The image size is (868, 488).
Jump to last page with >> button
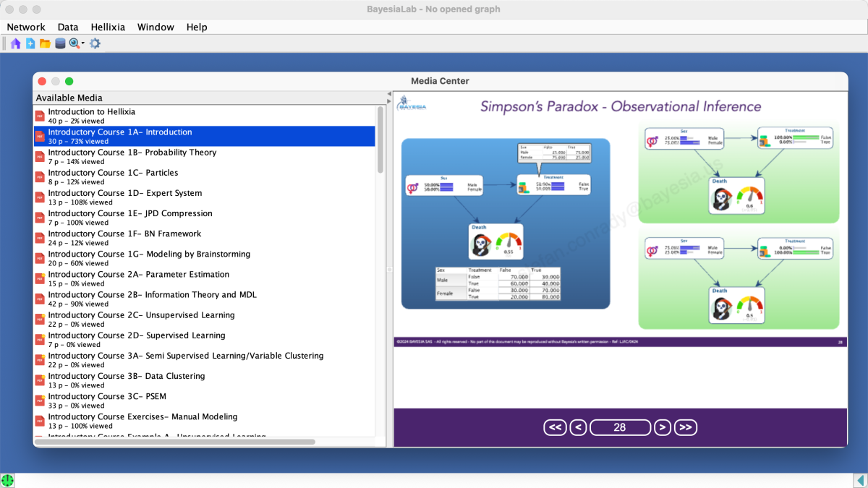point(686,427)
